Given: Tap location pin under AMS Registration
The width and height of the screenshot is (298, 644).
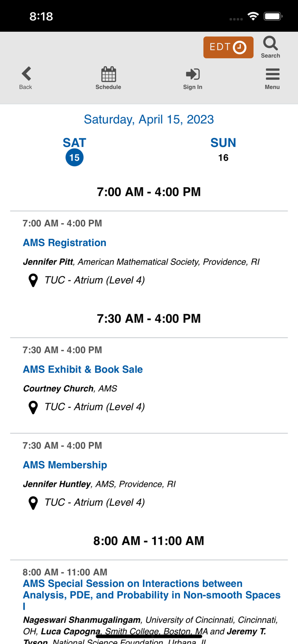Looking at the screenshot, I should tap(33, 280).
